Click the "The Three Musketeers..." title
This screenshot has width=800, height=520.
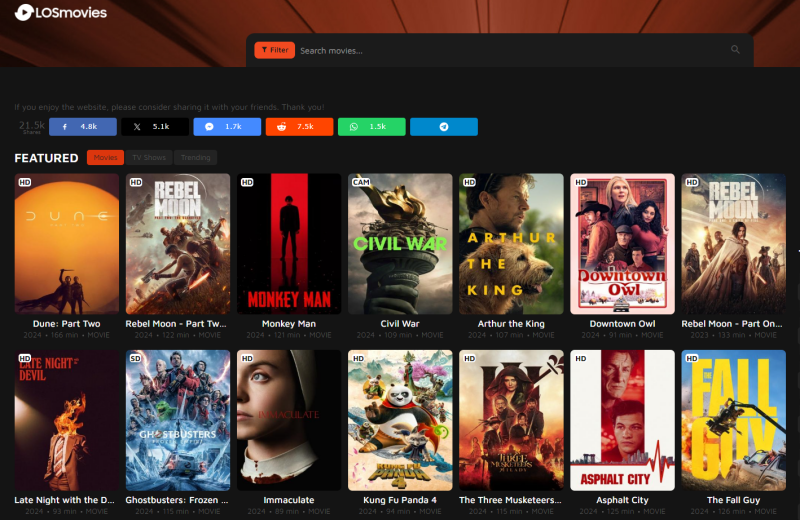click(510, 500)
